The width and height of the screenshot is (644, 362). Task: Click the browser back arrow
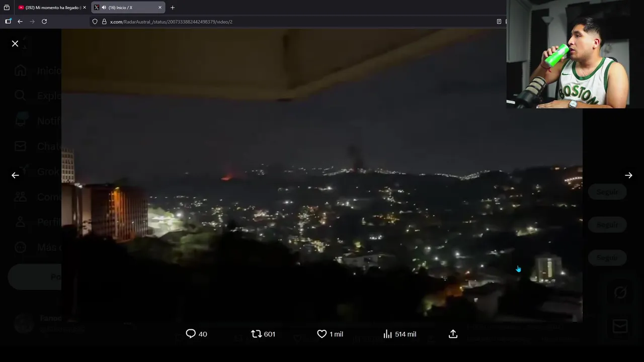[x=20, y=22]
